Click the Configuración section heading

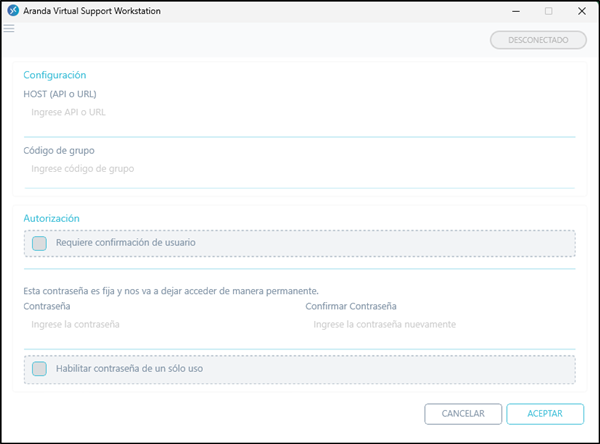[x=55, y=75]
